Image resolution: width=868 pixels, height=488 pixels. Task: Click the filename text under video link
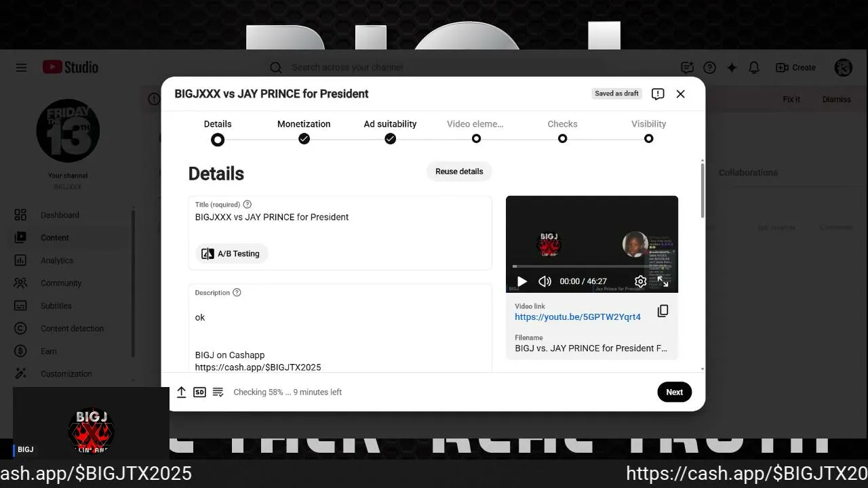tap(591, 348)
